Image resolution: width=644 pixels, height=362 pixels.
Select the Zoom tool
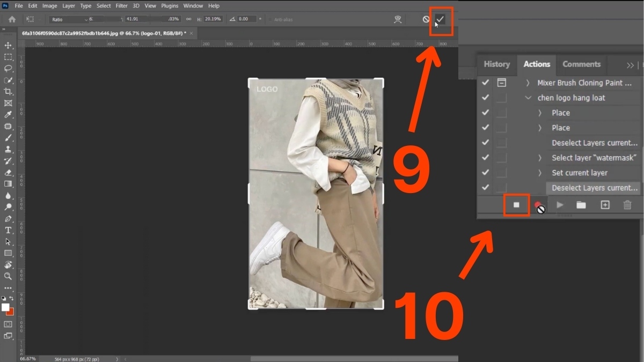(x=8, y=276)
